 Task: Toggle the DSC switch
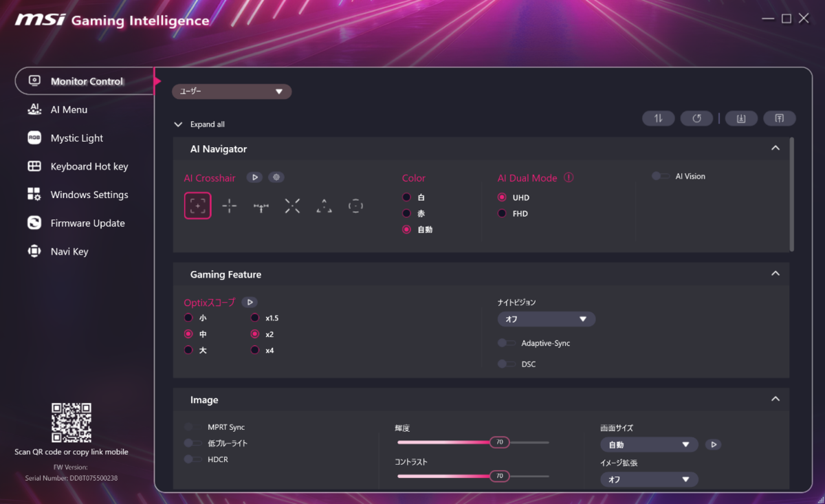(x=507, y=364)
